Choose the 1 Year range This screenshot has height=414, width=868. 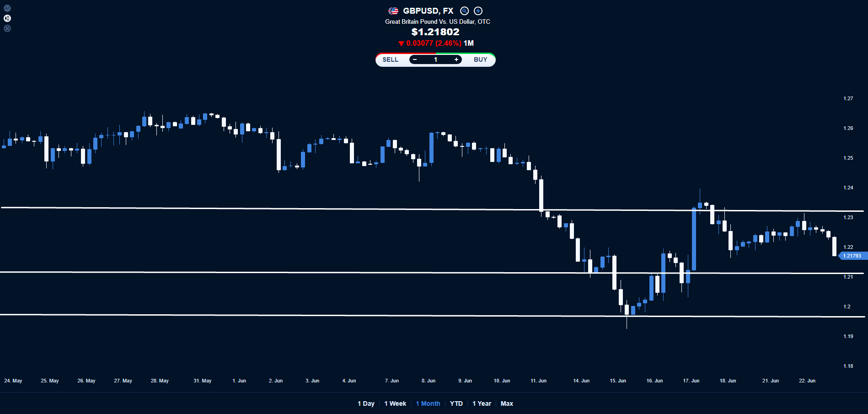point(482,403)
